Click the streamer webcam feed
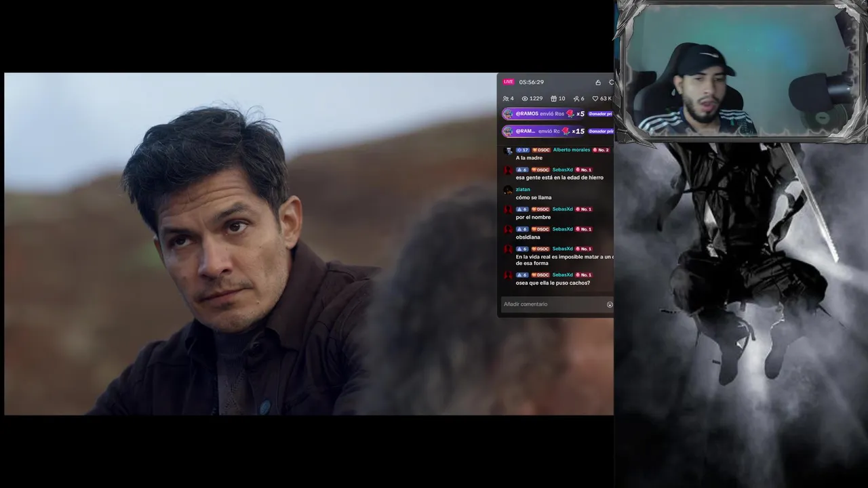The image size is (868, 488). (x=741, y=71)
